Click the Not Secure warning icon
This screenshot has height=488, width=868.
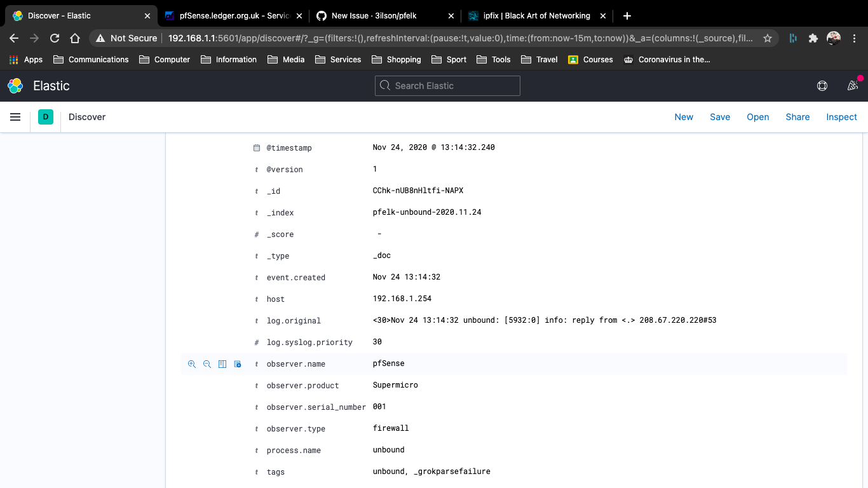[100, 38]
